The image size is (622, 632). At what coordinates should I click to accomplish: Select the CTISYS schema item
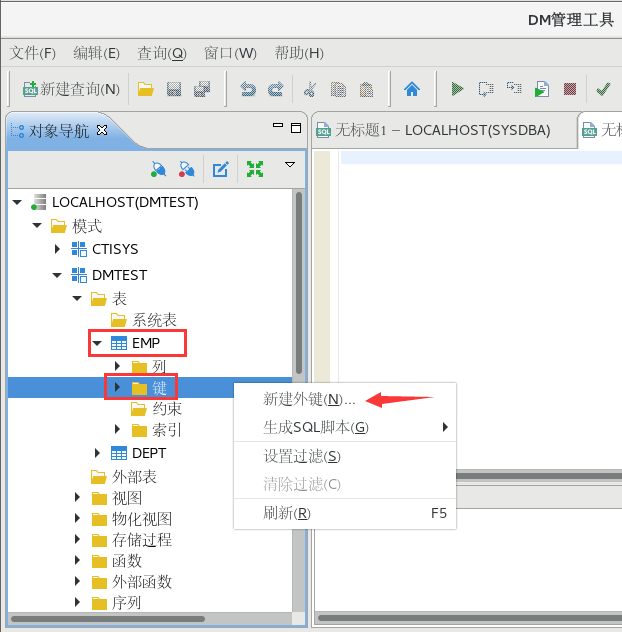pyautogui.click(x=104, y=249)
